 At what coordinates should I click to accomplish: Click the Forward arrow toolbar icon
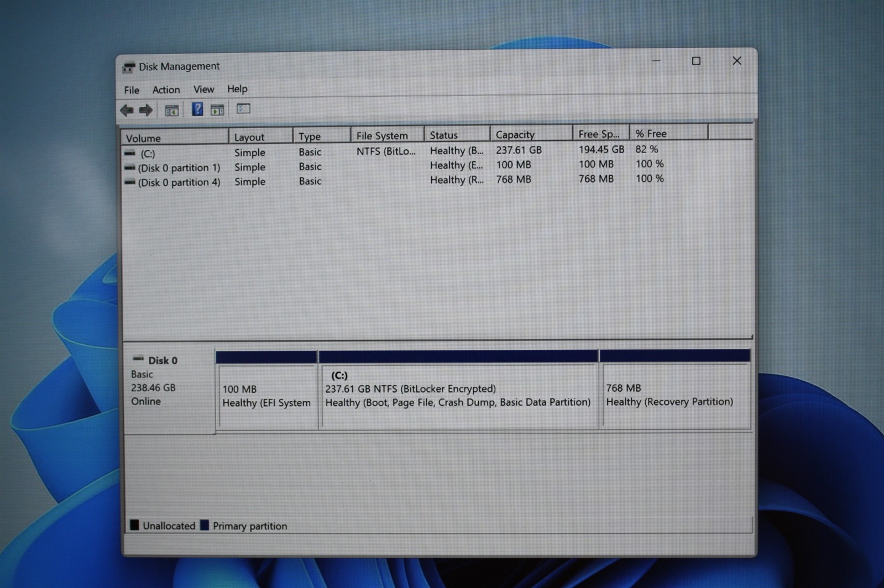(146, 111)
